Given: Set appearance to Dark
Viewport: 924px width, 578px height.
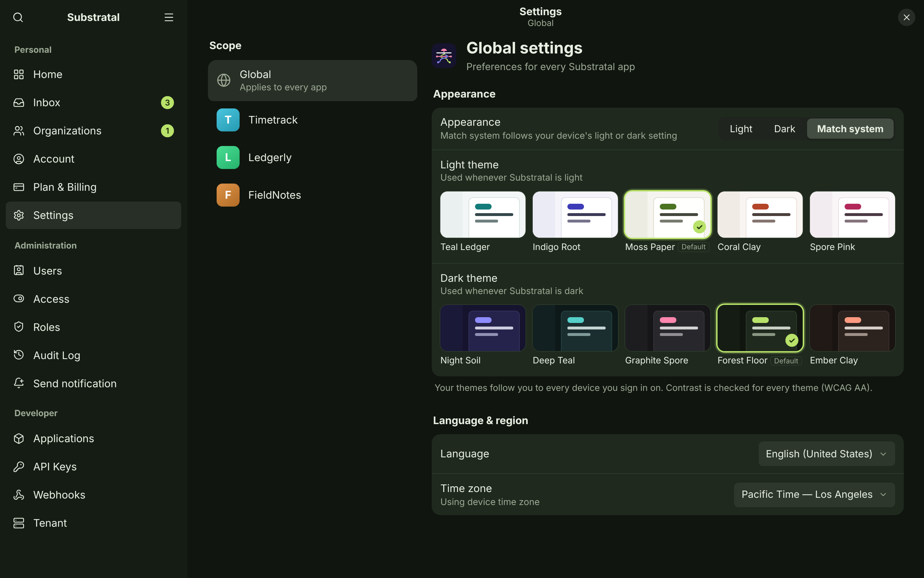Looking at the screenshot, I should (785, 129).
